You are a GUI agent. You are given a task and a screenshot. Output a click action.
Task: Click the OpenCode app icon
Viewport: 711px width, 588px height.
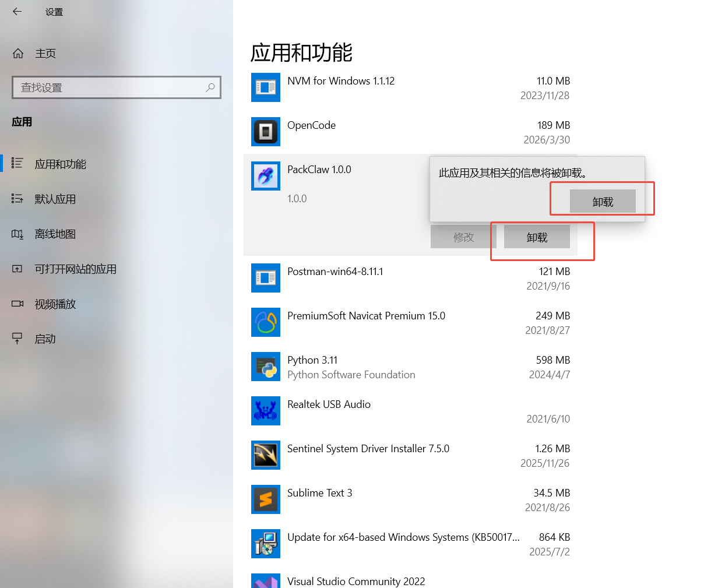266,132
